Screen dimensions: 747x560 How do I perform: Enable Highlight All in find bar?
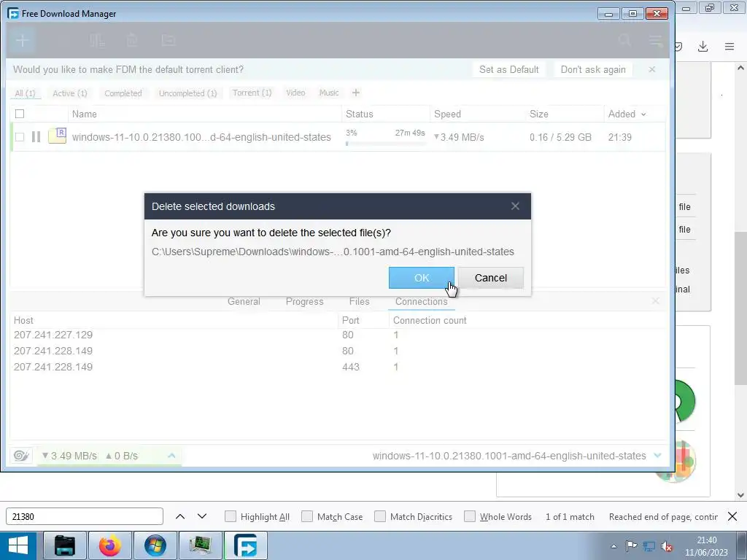[231, 516]
